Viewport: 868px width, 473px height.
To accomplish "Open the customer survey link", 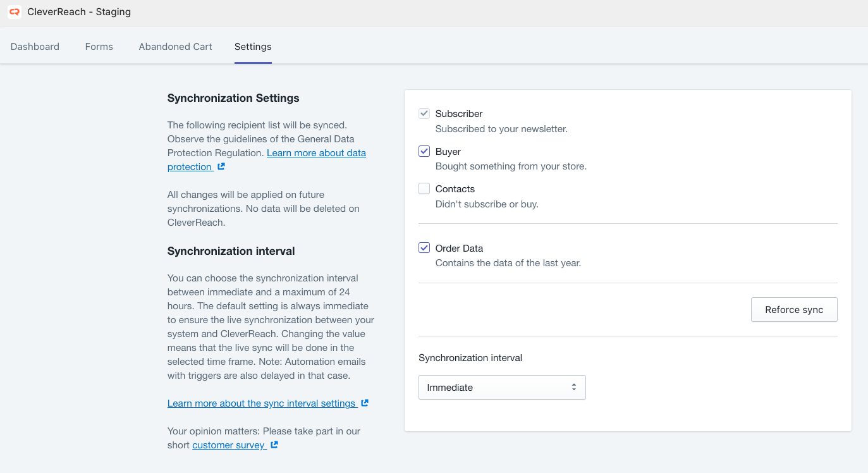I will pyautogui.click(x=228, y=445).
